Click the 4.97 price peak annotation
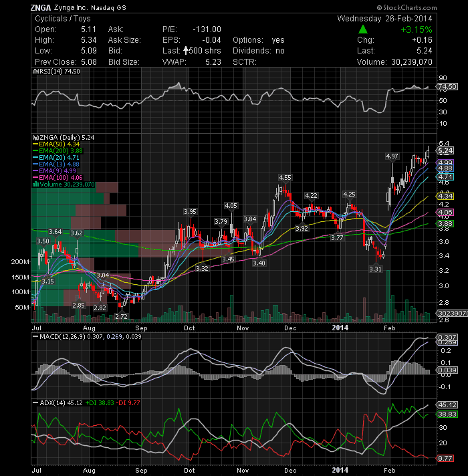 pos(392,156)
